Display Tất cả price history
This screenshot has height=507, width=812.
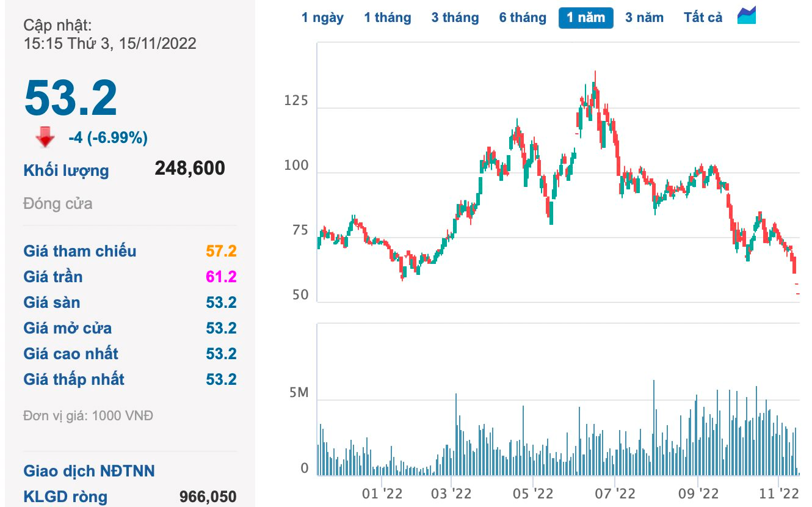pyautogui.click(x=703, y=18)
